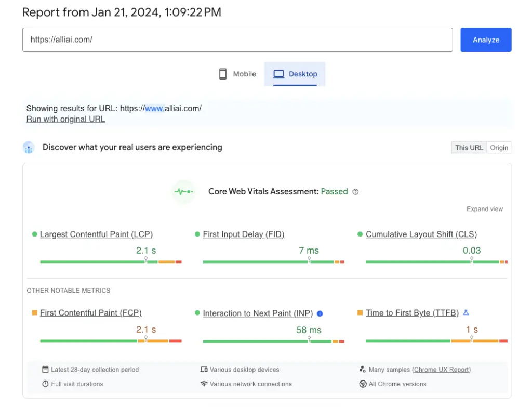Viewport: 532px width, 407px height.
Task: Select the This URL toggle
Action: click(469, 148)
